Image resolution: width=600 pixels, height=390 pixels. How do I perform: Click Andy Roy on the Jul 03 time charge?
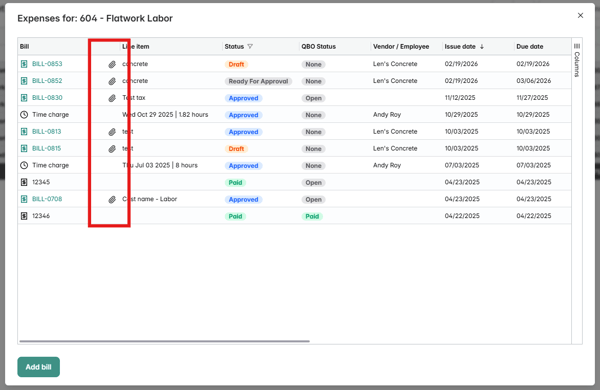(x=387, y=165)
